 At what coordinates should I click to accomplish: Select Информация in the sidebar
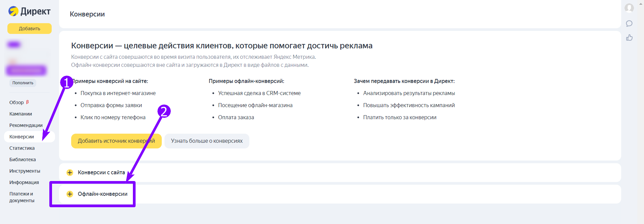click(24, 182)
